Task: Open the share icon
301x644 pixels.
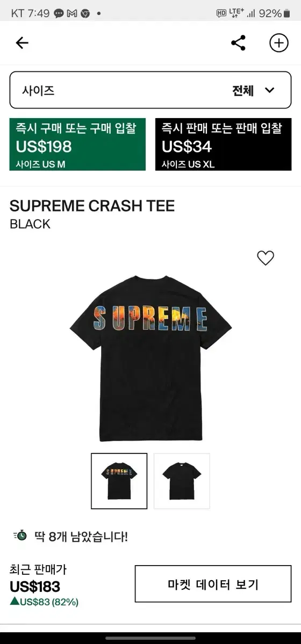Action: pos(238,43)
